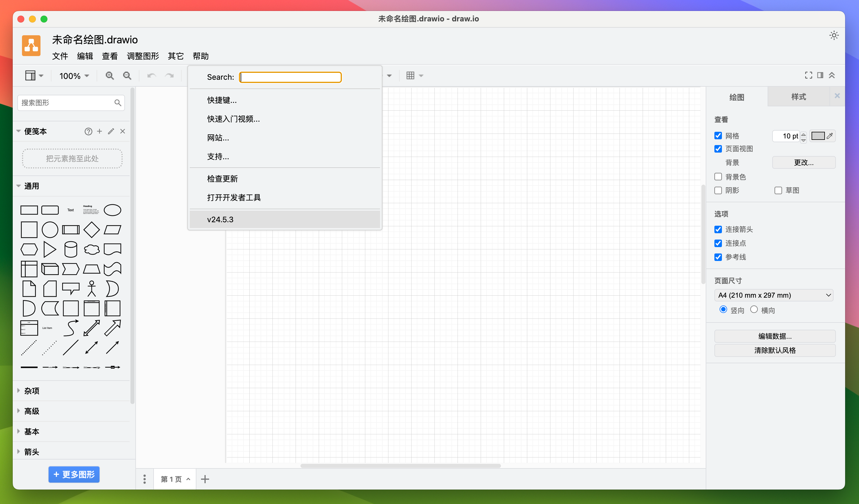Screen dimensions: 859x504
Task: Edit scratchpad with pencil icon
Action: 111,131
